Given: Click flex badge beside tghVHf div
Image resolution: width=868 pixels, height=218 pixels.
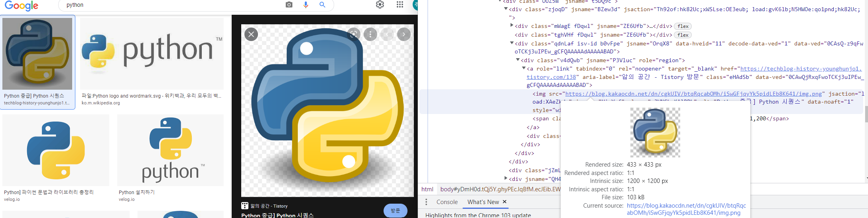Looking at the screenshot, I should [683, 35].
